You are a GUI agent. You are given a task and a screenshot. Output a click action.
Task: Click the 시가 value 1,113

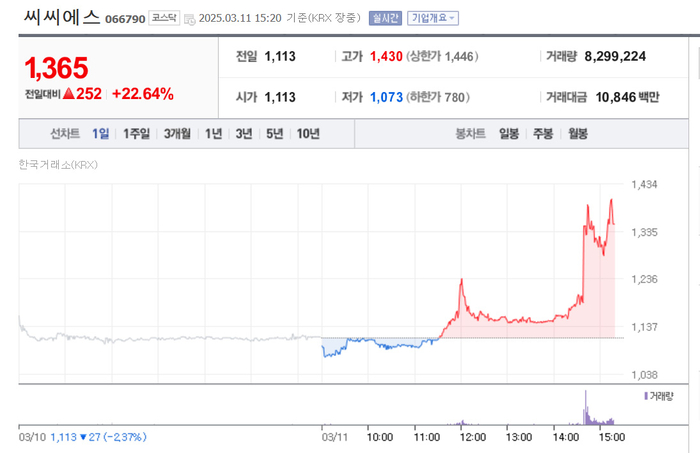280,97
